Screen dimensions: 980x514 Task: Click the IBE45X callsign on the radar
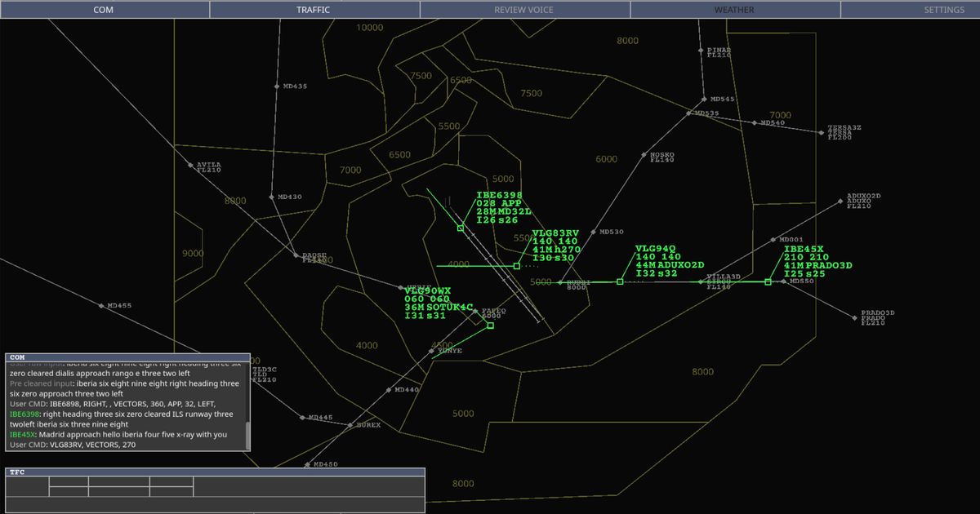click(x=804, y=250)
